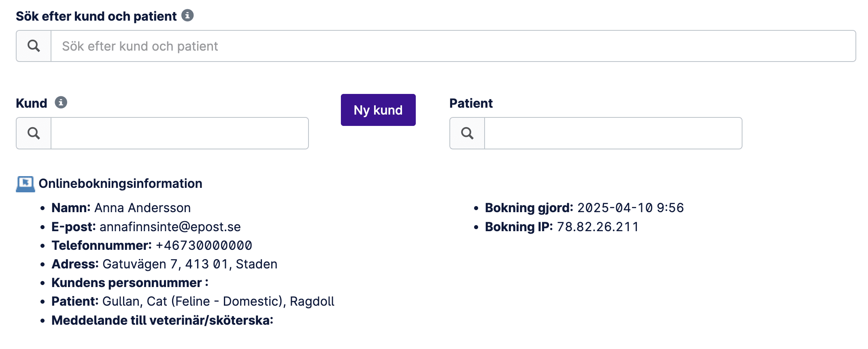Screen dimensions: 868x349
Task: Click info icon next to Kund label
Action: click(x=61, y=102)
